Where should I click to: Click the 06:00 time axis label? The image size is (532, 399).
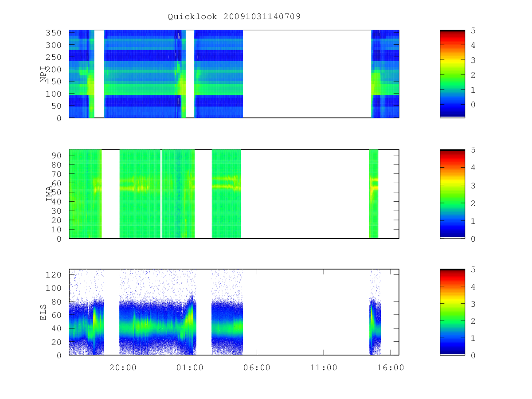click(257, 368)
